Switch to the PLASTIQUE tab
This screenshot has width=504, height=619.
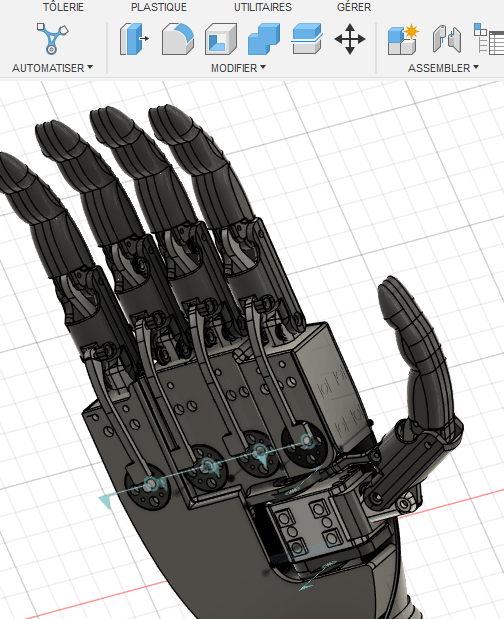(x=159, y=7)
